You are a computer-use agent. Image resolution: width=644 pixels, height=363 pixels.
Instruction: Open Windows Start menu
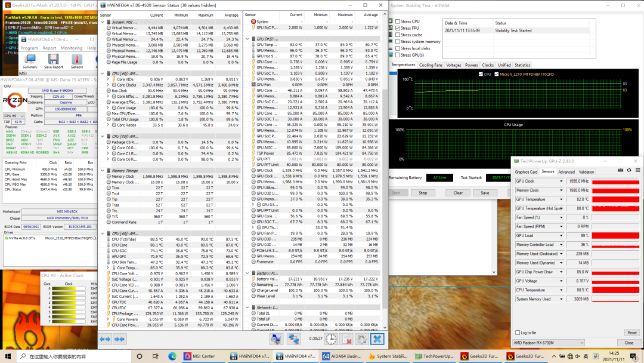click(x=8, y=356)
